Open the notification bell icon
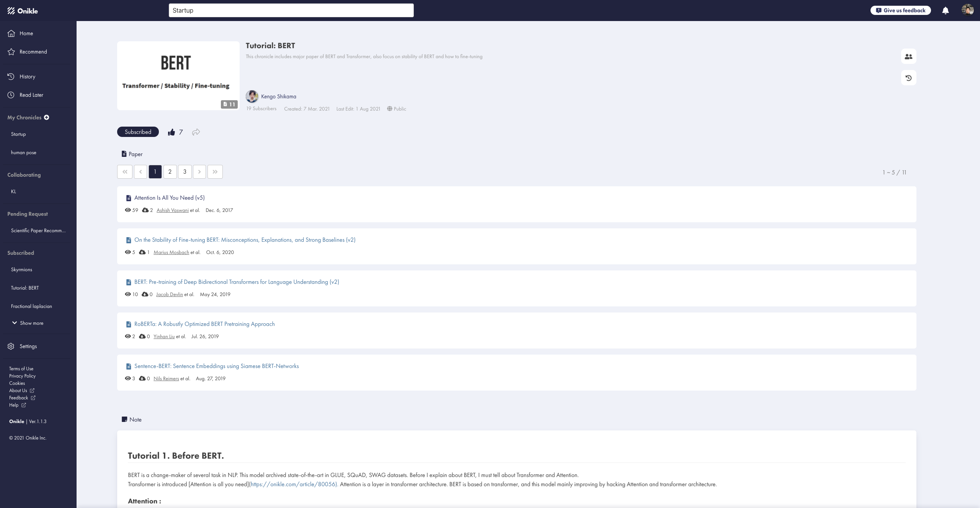Viewport: 980px width, 508px height. (x=945, y=10)
